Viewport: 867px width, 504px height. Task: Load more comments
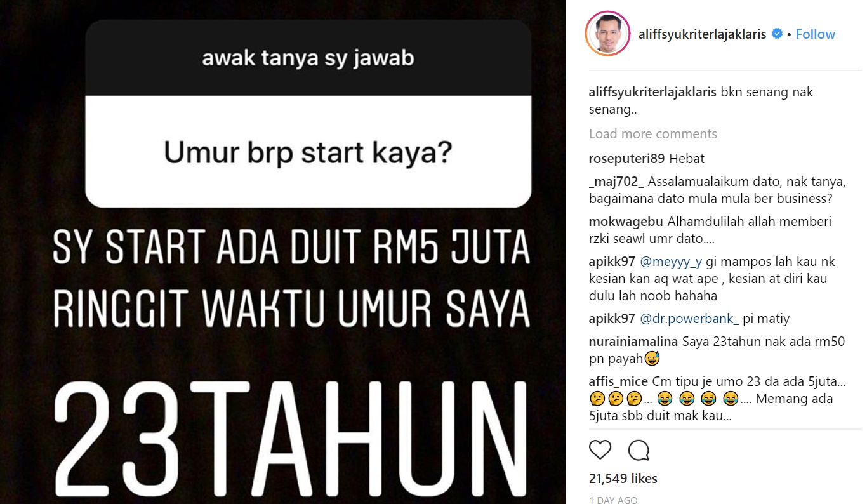click(653, 134)
